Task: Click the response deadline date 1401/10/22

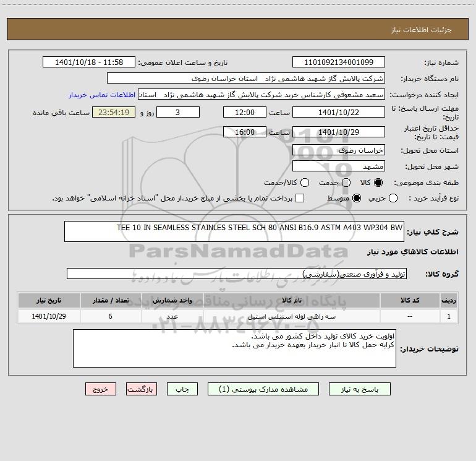Action: (x=339, y=112)
